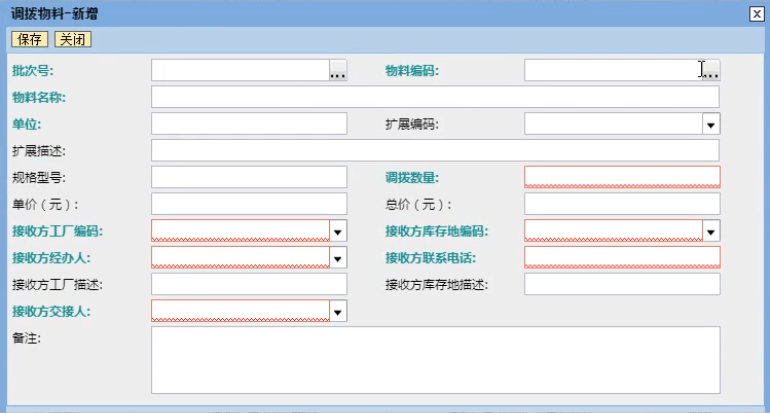Click the 物料编码 input field
Viewport: 770px width, 413px height.
click(x=610, y=70)
